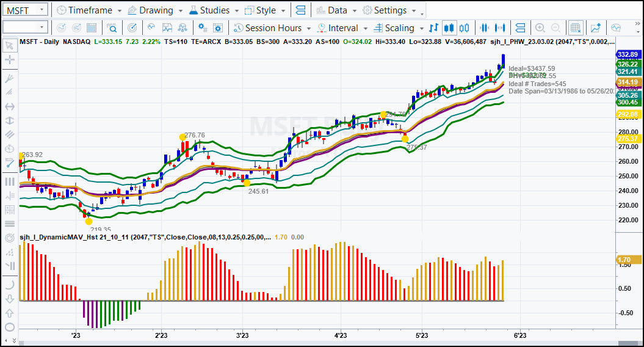Expand the Drawing dropdown arrow

181,10
